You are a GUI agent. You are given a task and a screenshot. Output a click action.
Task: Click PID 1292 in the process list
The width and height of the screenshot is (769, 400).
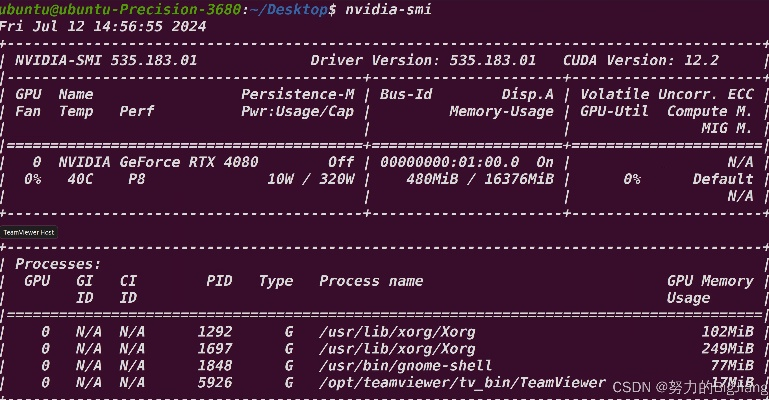click(214, 332)
